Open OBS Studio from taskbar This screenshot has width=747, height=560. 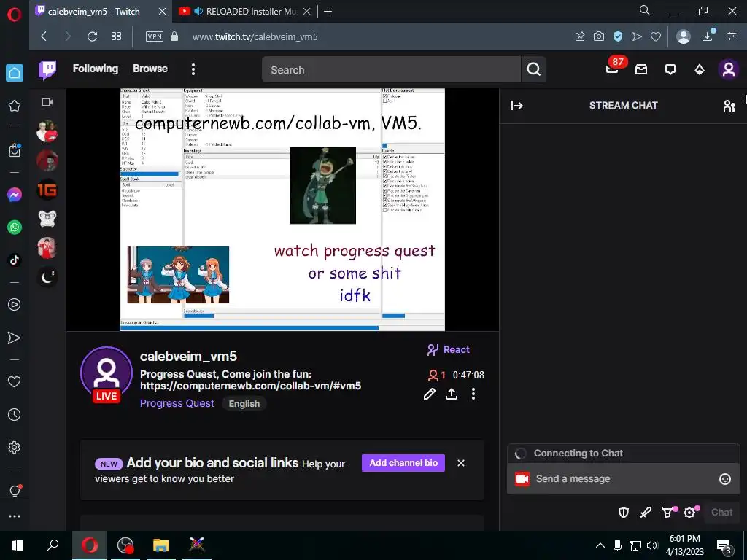125,545
